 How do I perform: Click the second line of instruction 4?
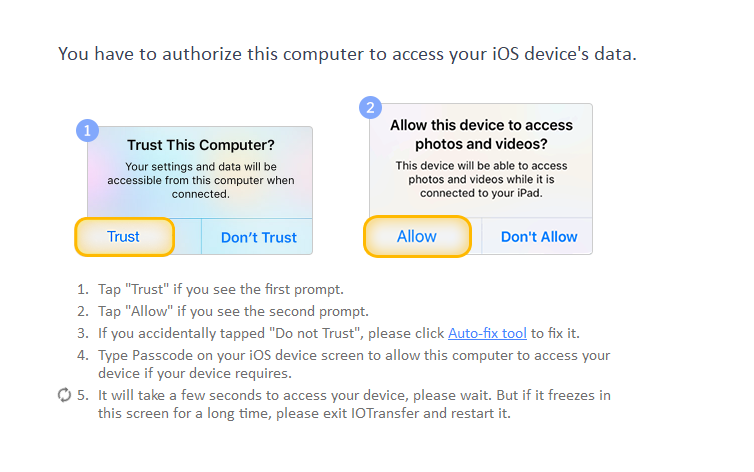click(x=195, y=373)
